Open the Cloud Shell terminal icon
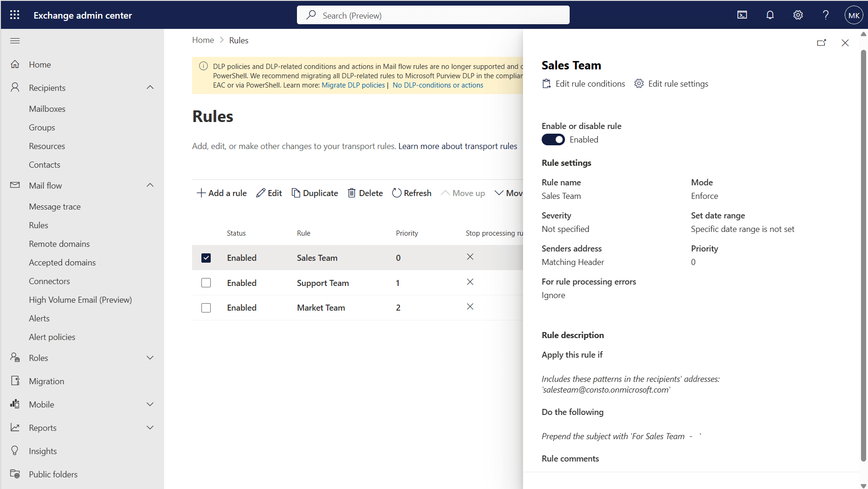The width and height of the screenshot is (868, 489). pyautogui.click(x=742, y=15)
